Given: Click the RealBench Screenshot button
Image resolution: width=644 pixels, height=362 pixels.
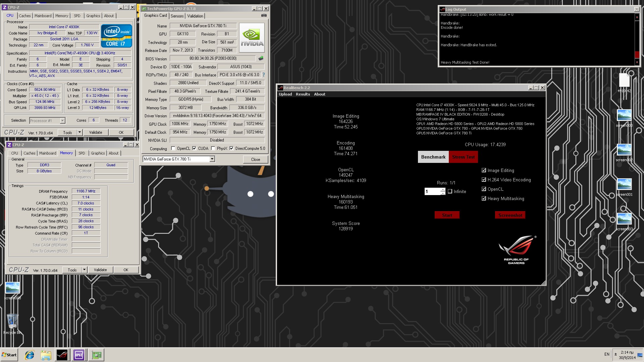Looking at the screenshot, I should point(510,215).
